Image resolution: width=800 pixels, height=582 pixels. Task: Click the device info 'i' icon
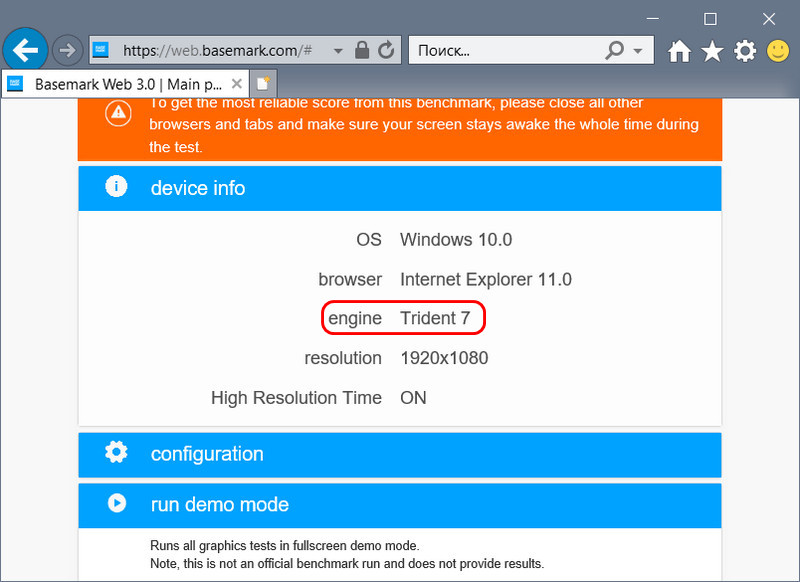116,186
